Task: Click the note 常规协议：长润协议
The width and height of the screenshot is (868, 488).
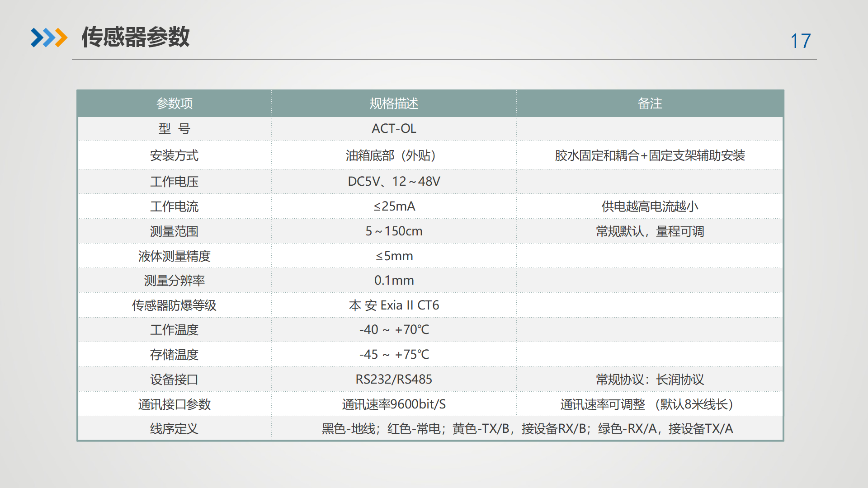Action: pyautogui.click(x=650, y=380)
